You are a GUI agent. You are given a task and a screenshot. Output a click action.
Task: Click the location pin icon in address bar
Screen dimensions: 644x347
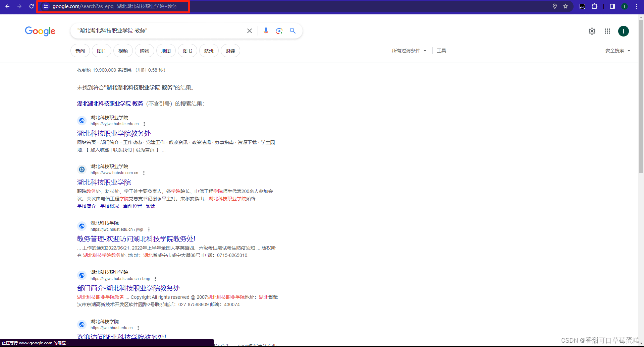(x=555, y=6)
